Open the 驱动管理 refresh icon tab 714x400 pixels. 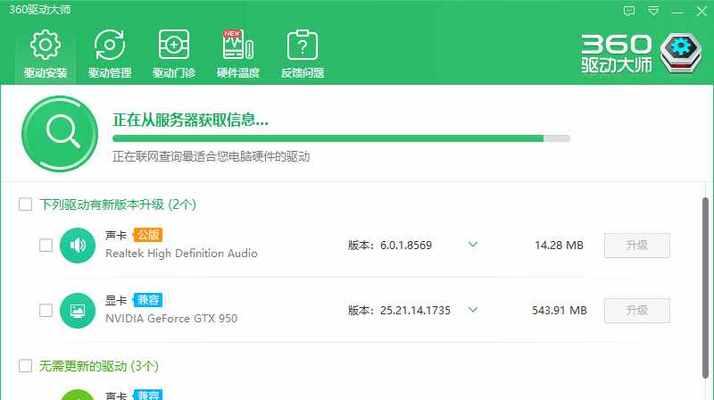point(109,54)
